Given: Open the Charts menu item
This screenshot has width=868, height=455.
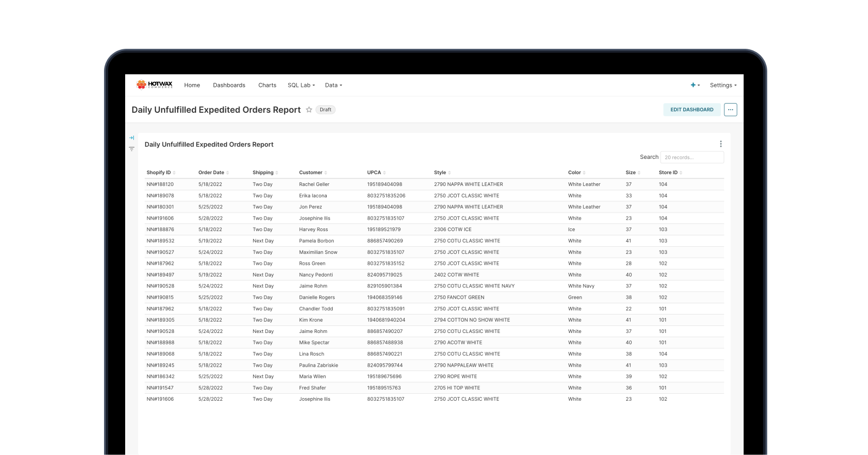Looking at the screenshot, I should (267, 85).
